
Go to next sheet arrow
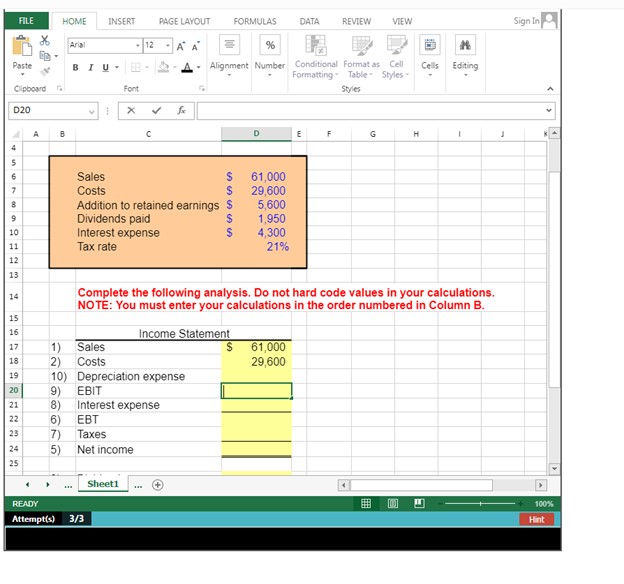click(48, 484)
